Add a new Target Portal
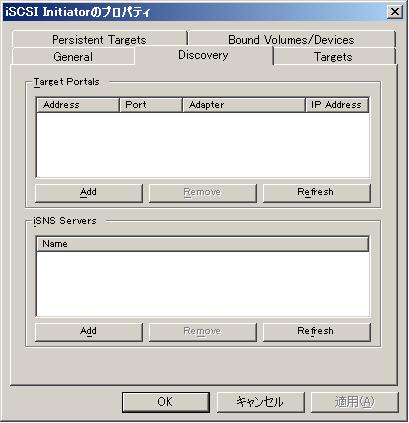 (x=89, y=193)
